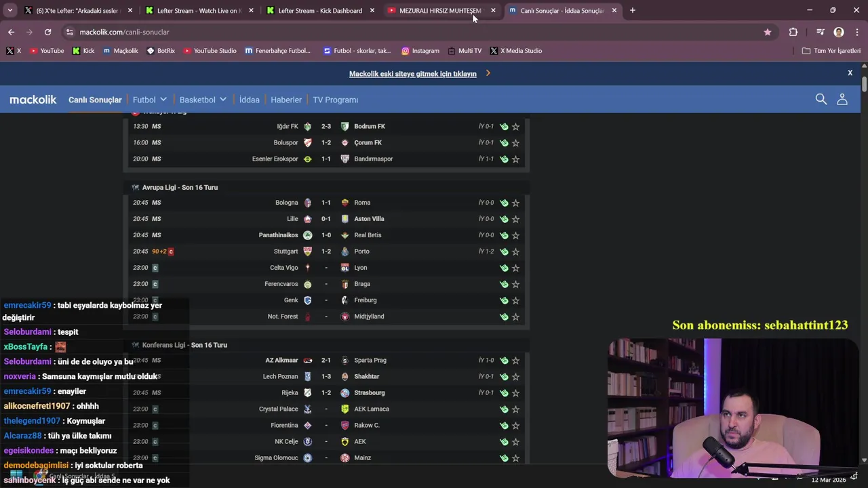The height and width of the screenshot is (488, 868).
Task: Open the mackolik site search icon
Action: (x=821, y=100)
